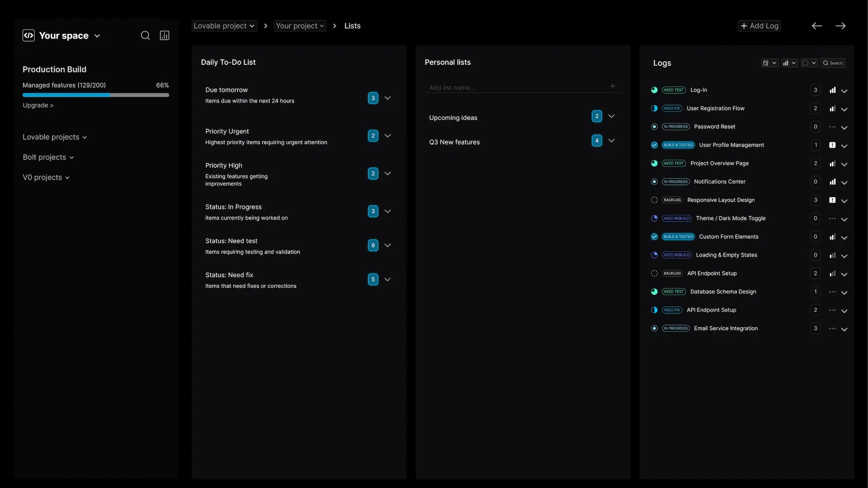Click the sidebar search magnifier icon
Screen dimensions: 868x488
point(145,35)
